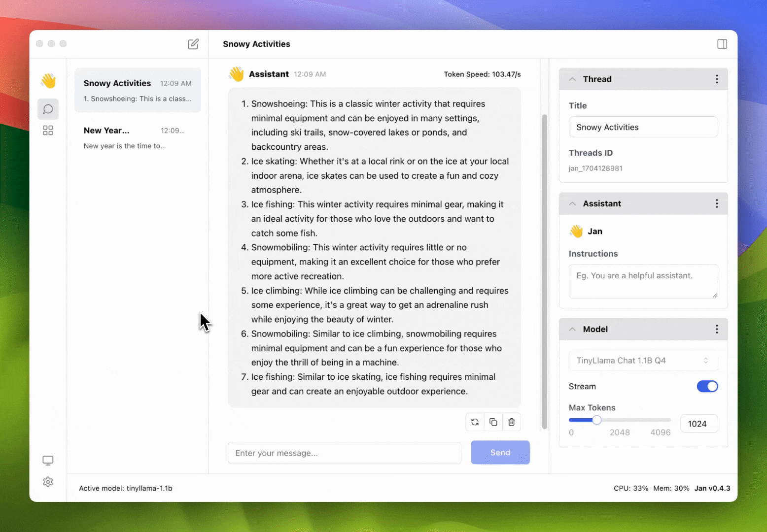Screen dimensions: 767x532
Task: Click the compose new thread icon
Action: (193, 44)
